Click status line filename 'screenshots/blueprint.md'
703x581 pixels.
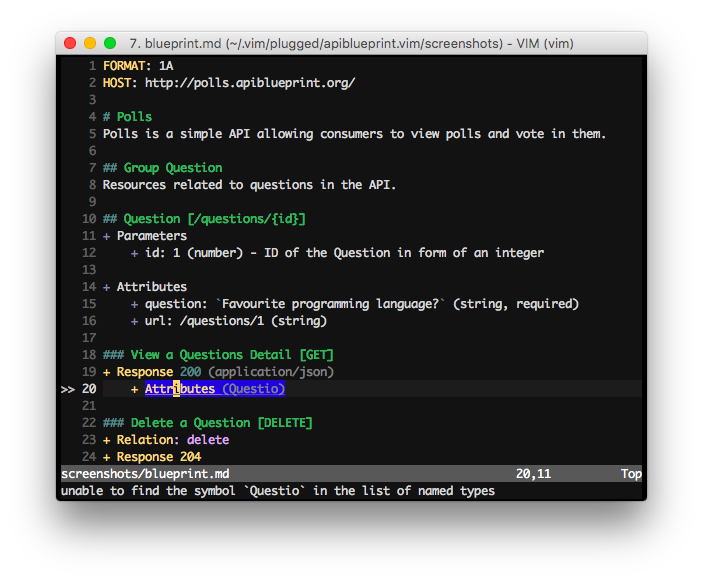tap(145, 474)
